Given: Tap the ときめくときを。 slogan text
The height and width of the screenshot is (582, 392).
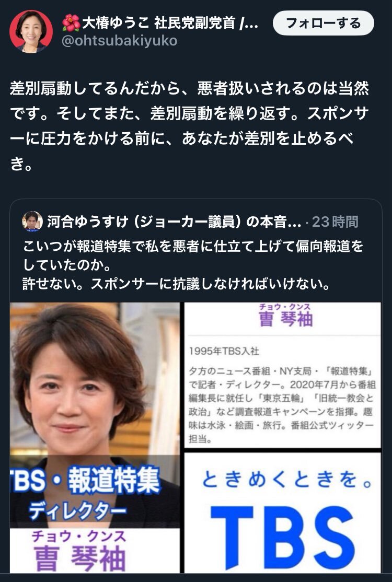Looking at the screenshot, I should 286,479.
